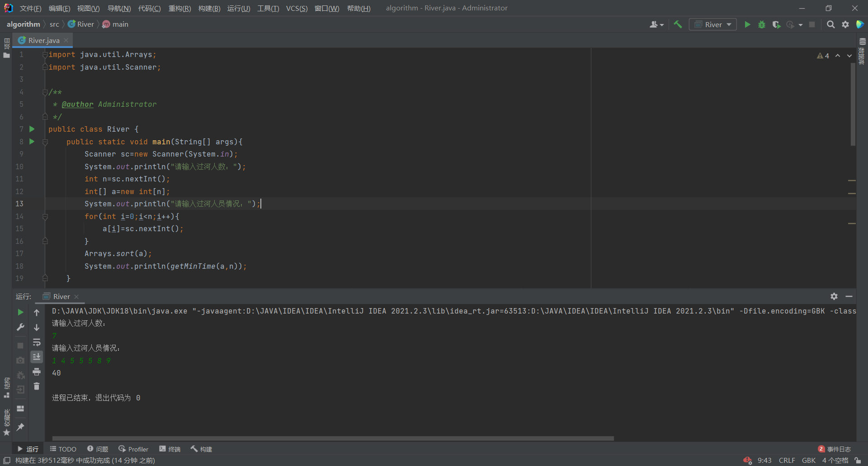Click indent setting 4 个空格

tap(835, 461)
